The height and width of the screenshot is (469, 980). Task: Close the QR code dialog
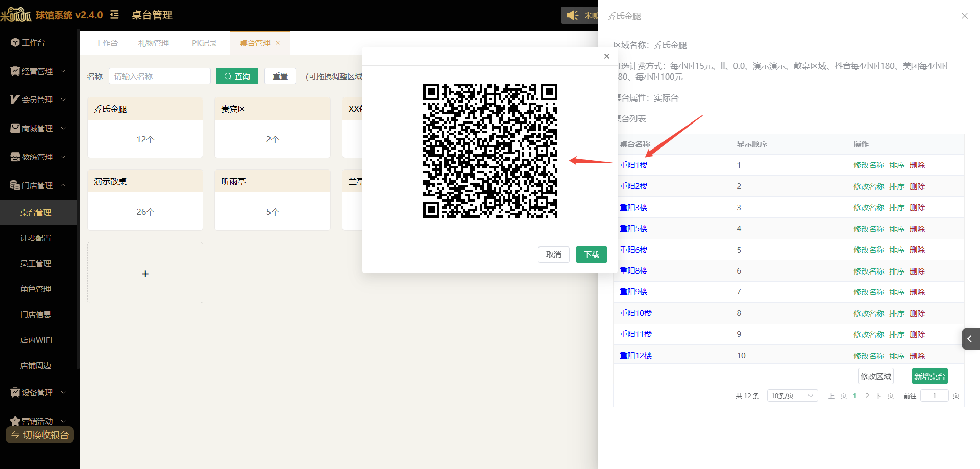click(x=607, y=56)
